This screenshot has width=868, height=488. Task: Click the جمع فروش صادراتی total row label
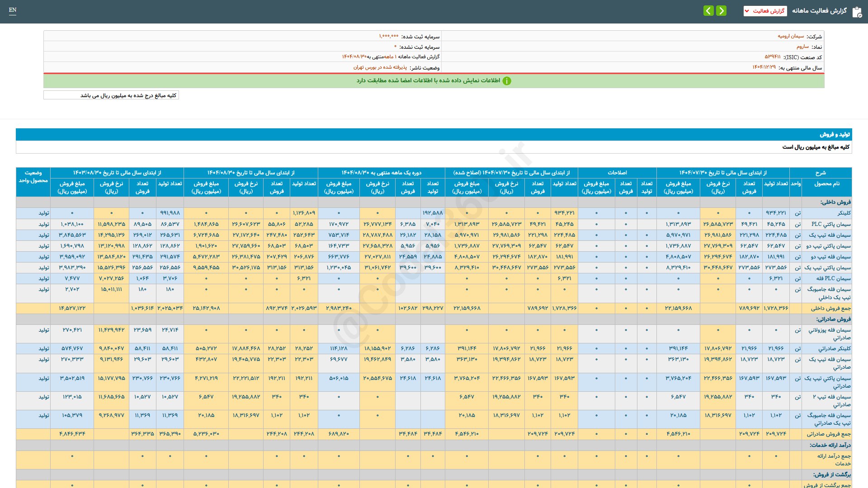tap(829, 434)
